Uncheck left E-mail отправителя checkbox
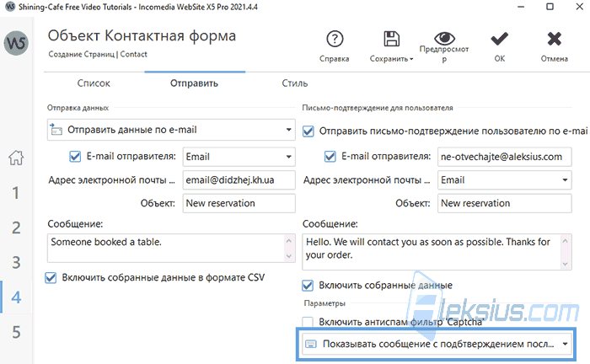 75,157
